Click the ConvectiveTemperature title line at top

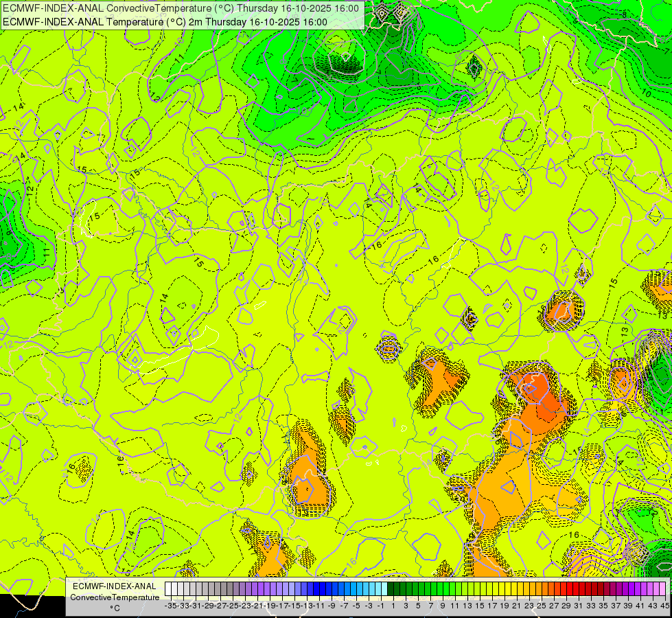click(181, 8)
